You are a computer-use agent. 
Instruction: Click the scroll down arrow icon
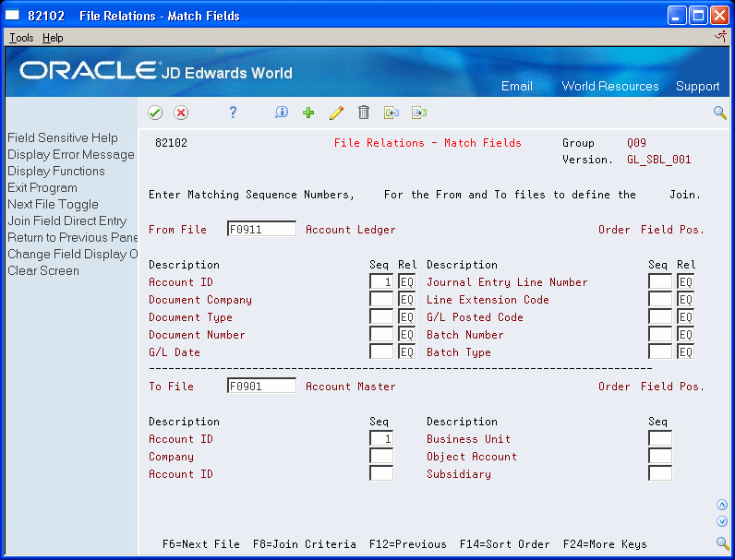722,521
